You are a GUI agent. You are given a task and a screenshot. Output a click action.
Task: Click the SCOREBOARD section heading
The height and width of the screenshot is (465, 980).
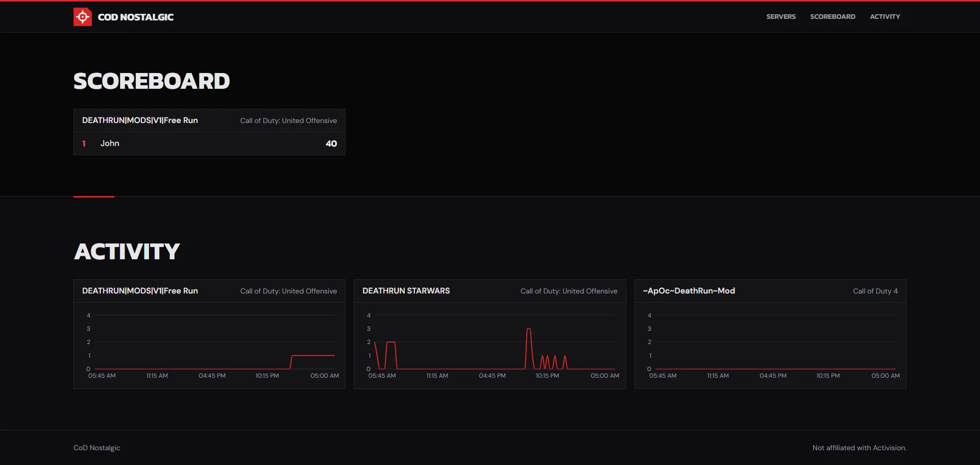pos(152,81)
